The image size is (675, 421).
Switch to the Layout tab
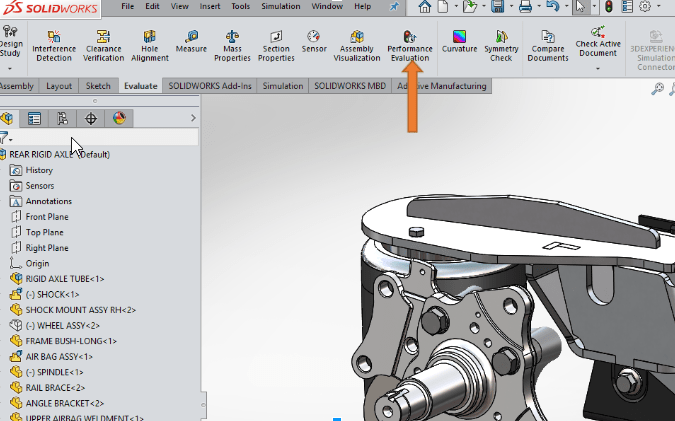[x=59, y=86]
